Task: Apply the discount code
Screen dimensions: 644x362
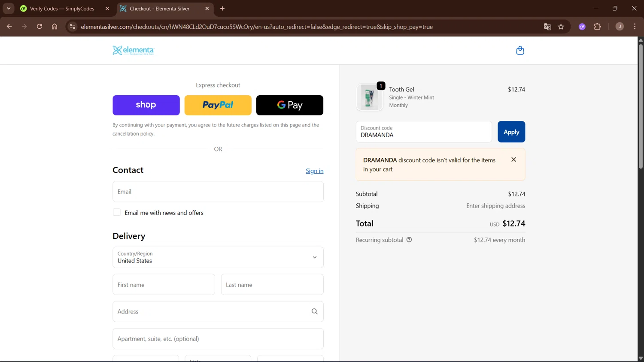Action: coord(511,132)
